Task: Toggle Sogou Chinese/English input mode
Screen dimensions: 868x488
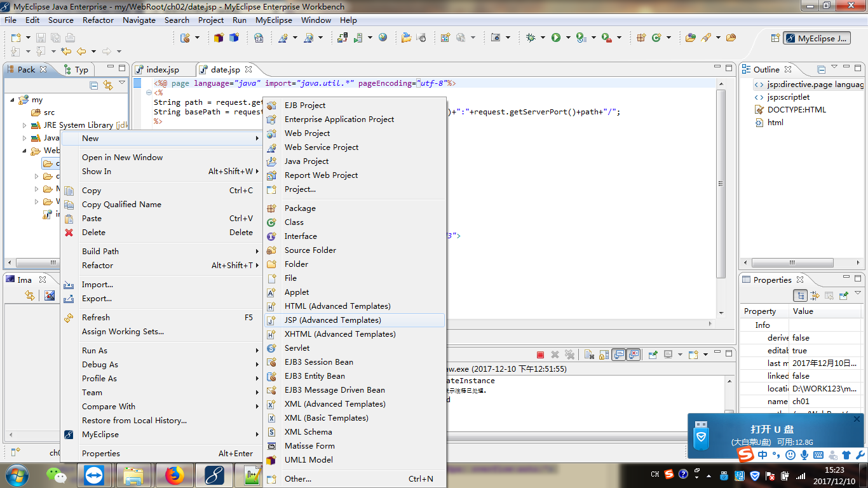Action: (x=763, y=455)
